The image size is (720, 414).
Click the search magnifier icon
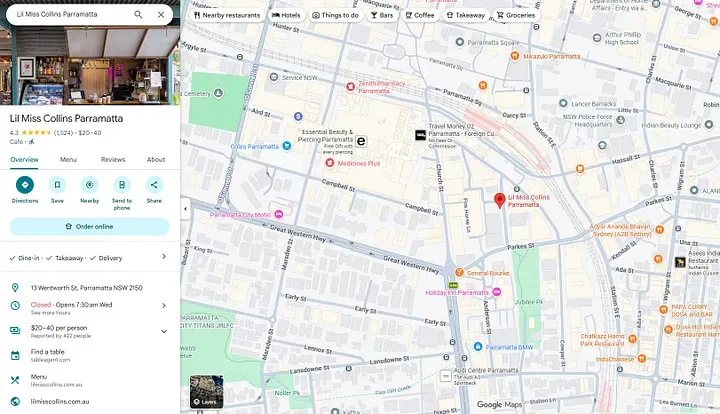[x=138, y=15]
